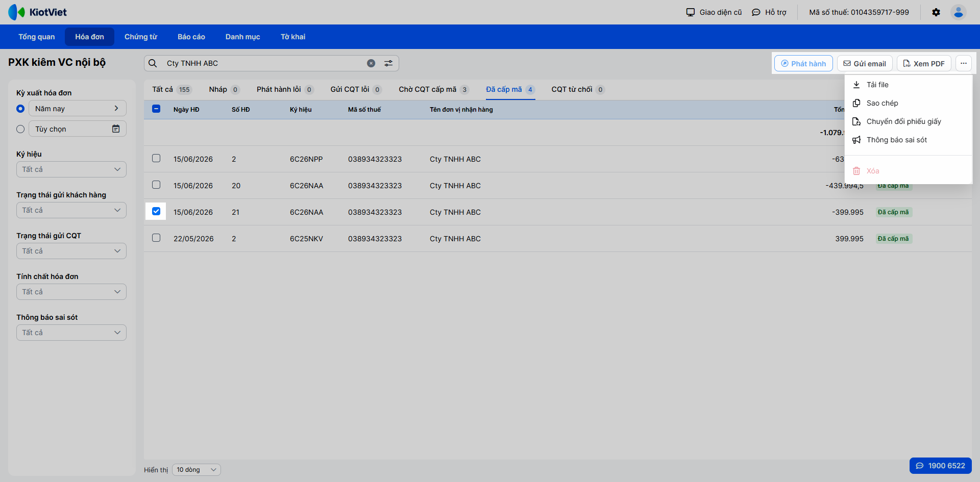Open the Chứng từ nav tab
This screenshot has width=980, height=482.
pyautogui.click(x=141, y=37)
